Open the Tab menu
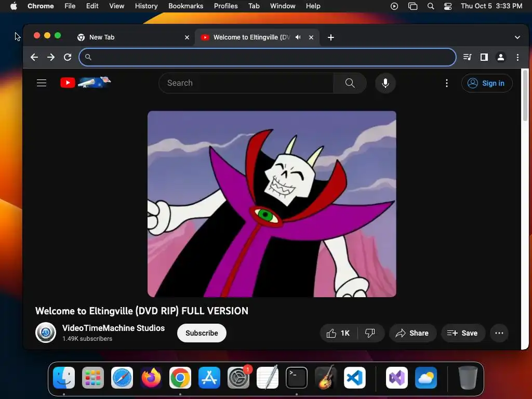The width and height of the screenshot is (532, 399). coord(254,6)
